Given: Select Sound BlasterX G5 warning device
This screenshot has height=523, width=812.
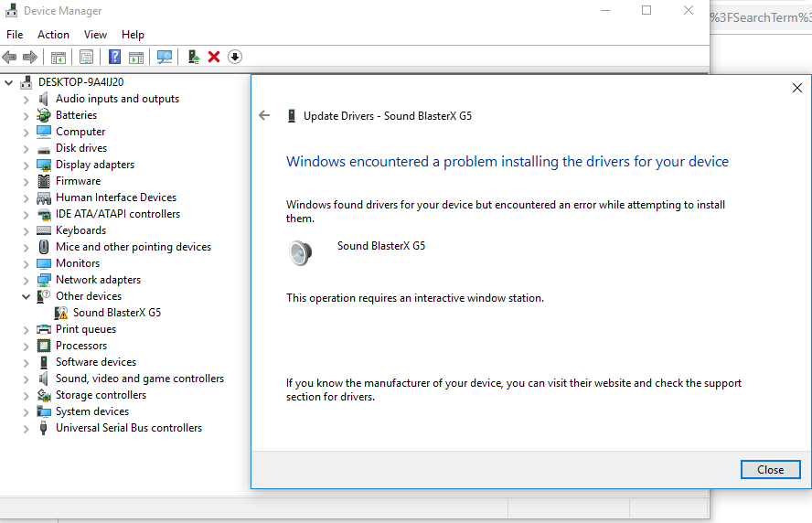Looking at the screenshot, I should tap(116, 313).
